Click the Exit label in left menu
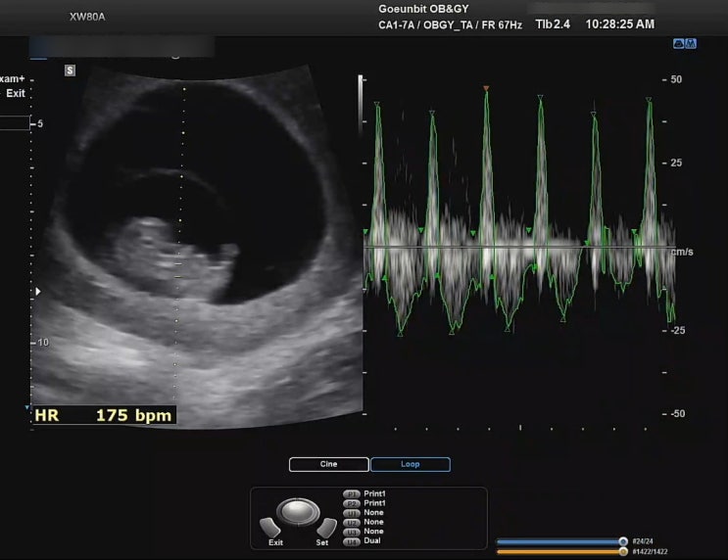This screenshot has width=728, height=560. pos(16,94)
